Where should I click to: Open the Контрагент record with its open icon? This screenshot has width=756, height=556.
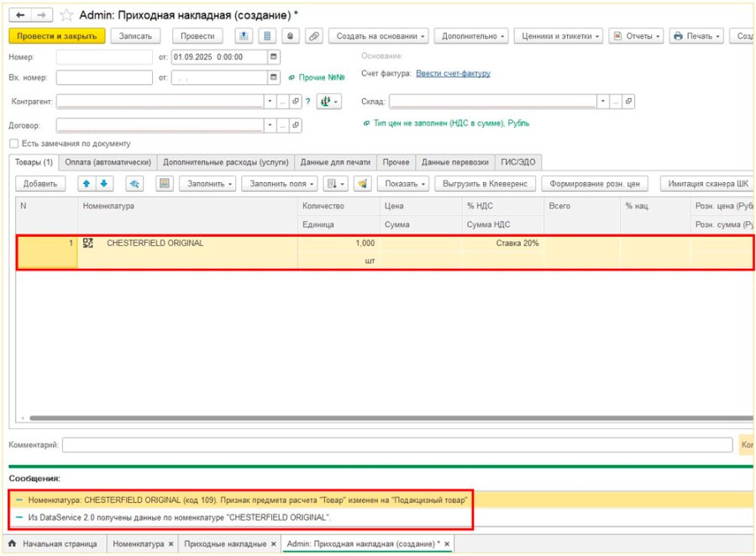click(296, 102)
